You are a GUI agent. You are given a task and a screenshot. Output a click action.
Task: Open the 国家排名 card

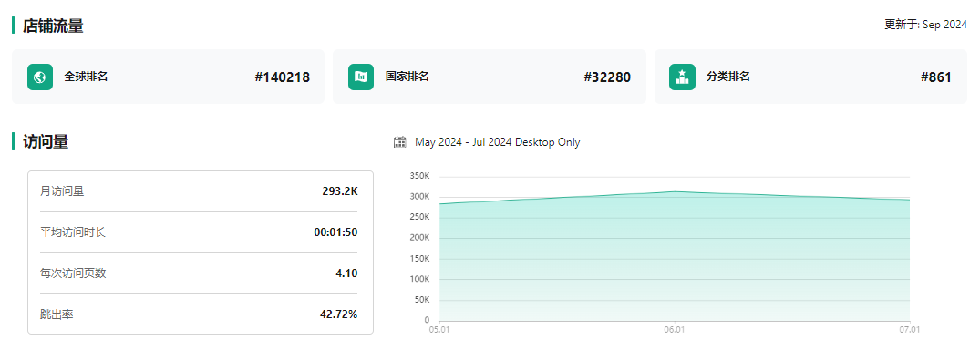pos(490,77)
